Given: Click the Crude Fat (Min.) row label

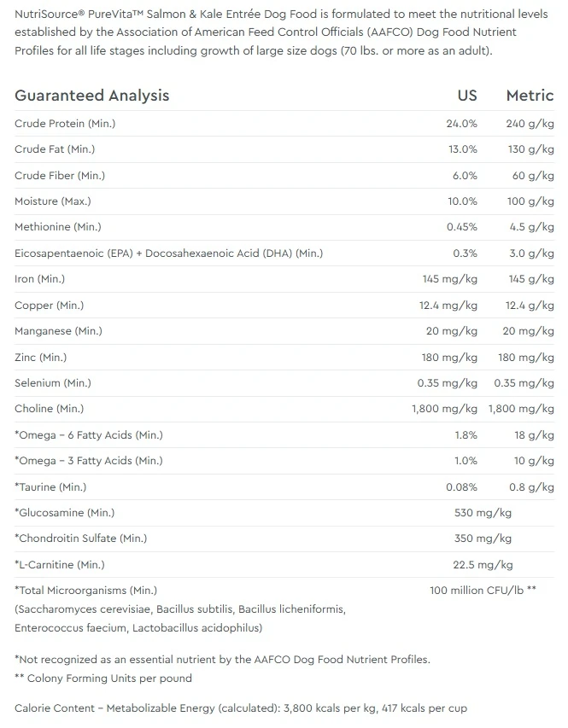Looking at the screenshot, I should (x=55, y=149).
